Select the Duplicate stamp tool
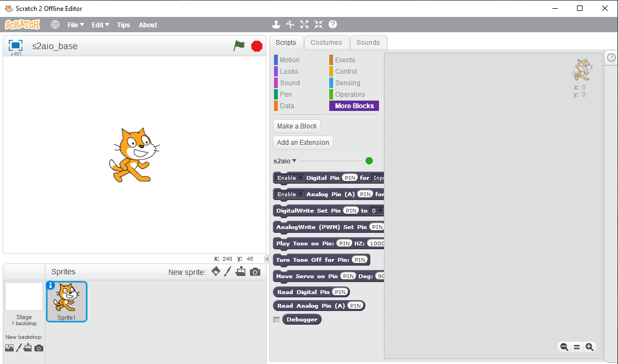 276,24
